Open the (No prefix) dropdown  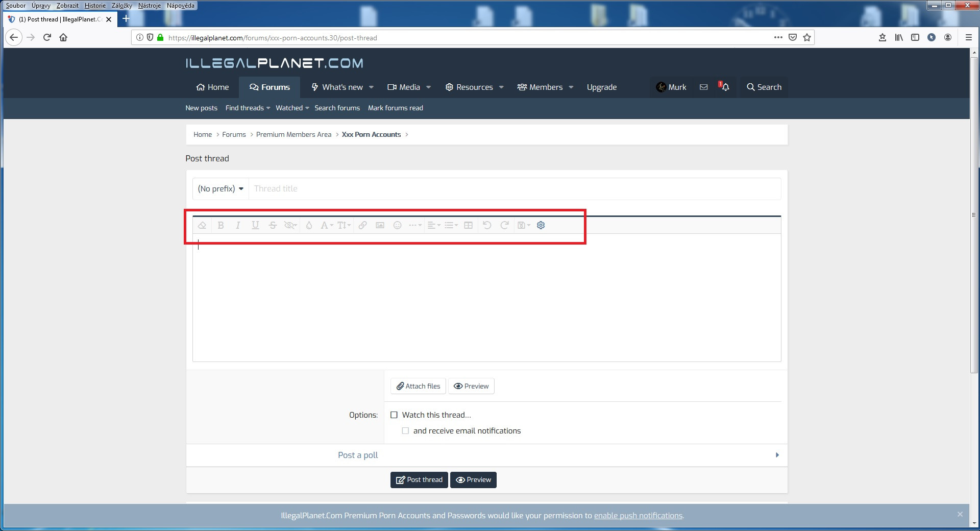pos(220,189)
